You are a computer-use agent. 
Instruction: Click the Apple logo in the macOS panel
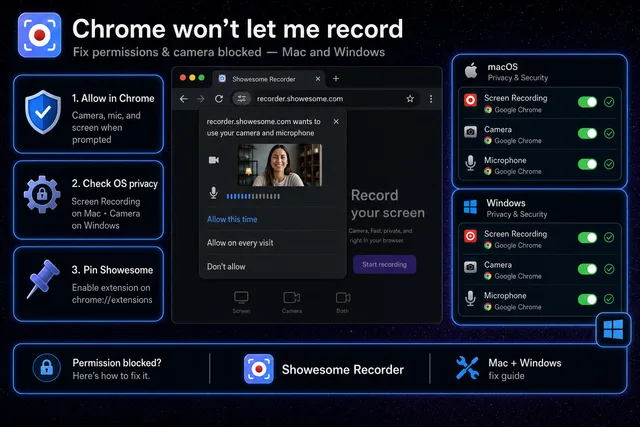click(471, 71)
